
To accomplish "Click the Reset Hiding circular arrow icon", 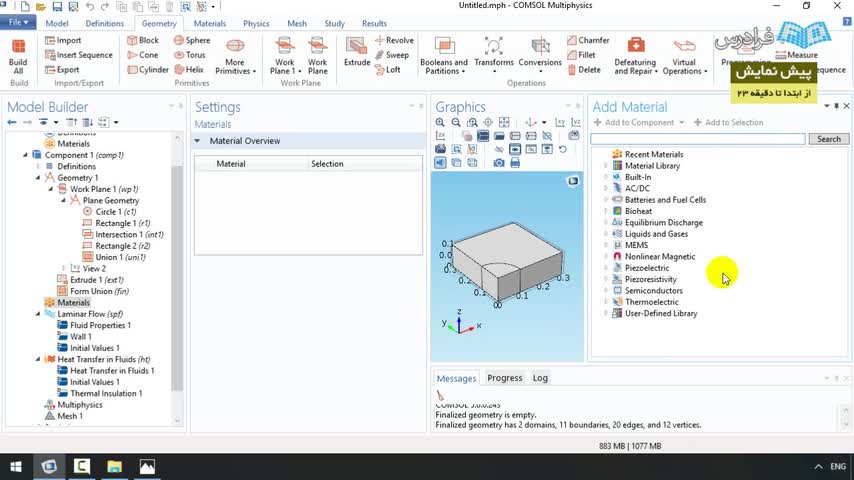I will tap(563, 149).
